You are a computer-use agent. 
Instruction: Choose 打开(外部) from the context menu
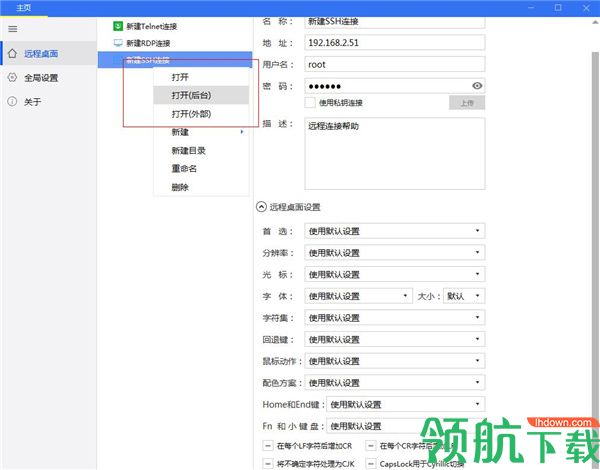[201, 114]
